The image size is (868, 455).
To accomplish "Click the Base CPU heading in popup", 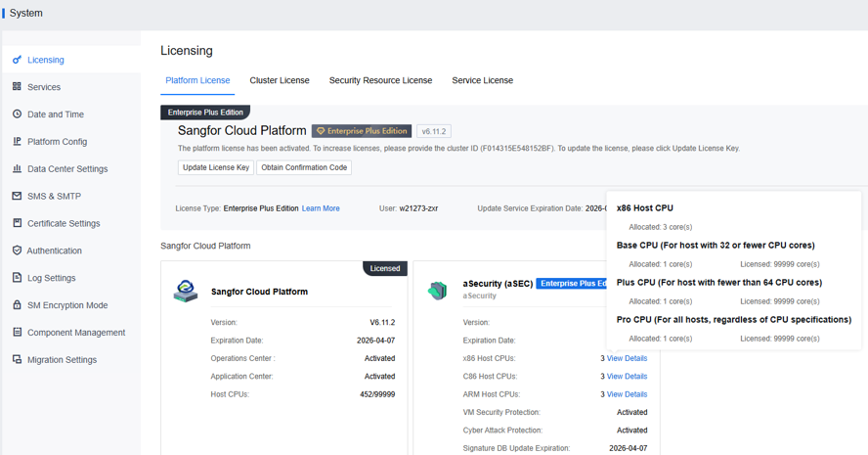I will click(x=716, y=245).
